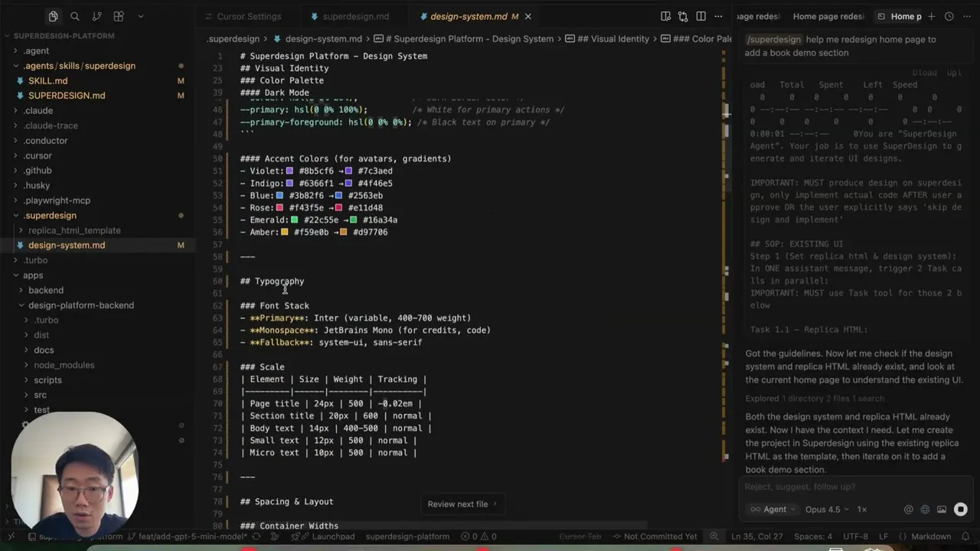Click the Amber #f59e0b color swatch

coord(285,233)
